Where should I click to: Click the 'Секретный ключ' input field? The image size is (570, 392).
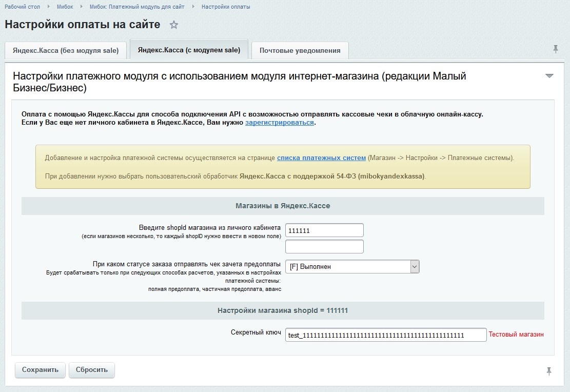385,334
